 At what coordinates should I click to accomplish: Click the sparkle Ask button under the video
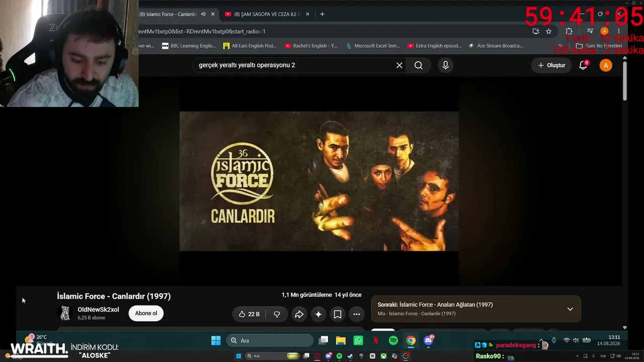[318, 314]
